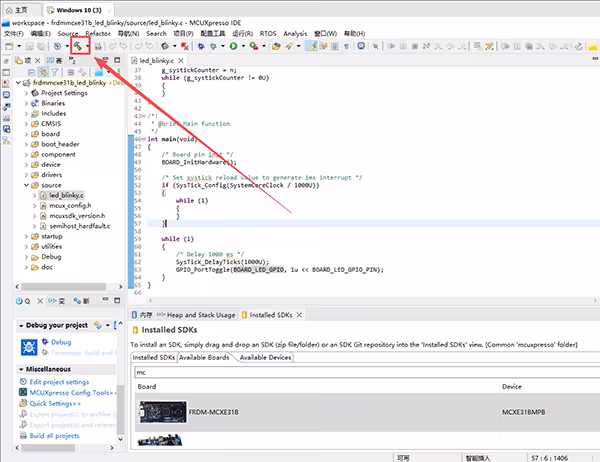Click the Board column header
The height and width of the screenshot is (462, 600).
click(x=147, y=387)
